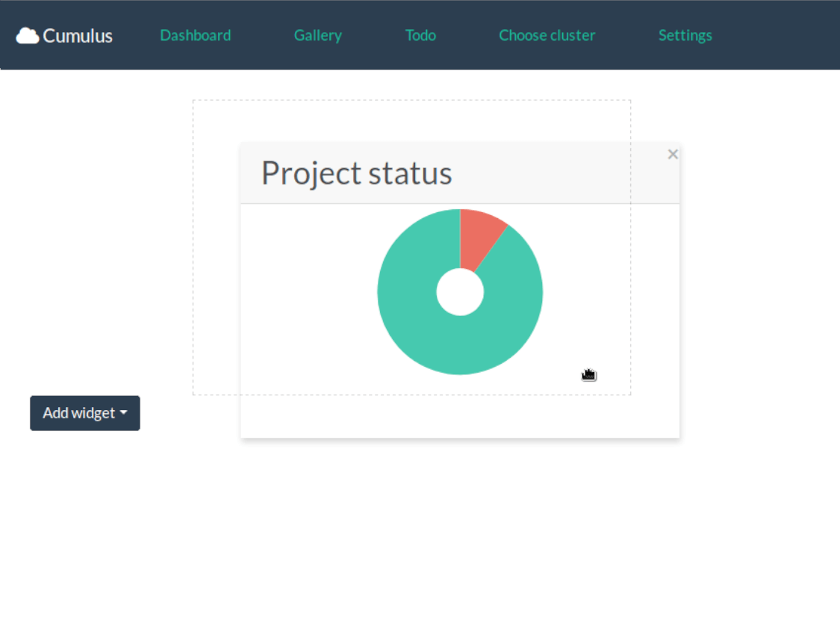
Task: Go to the Gallery page
Action: click(317, 35)
